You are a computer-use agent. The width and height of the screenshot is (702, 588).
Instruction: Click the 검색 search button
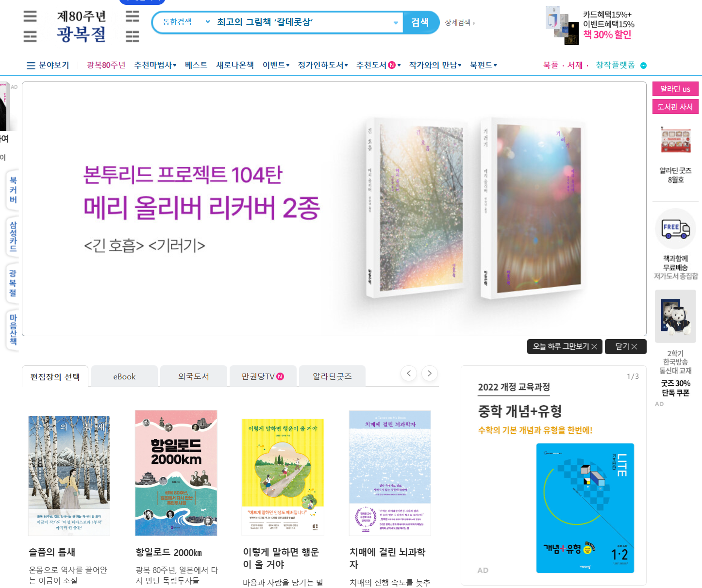click(x=420, y=22)
